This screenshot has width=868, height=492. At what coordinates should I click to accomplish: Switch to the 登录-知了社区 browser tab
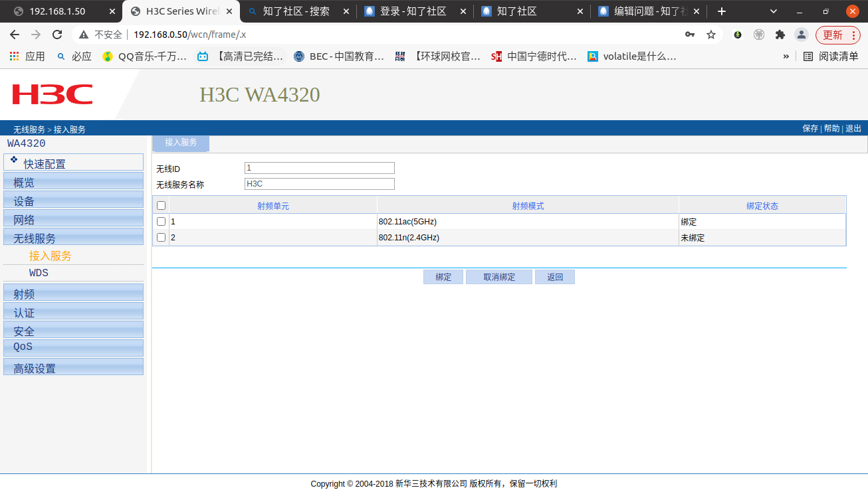tap(413, 11)
